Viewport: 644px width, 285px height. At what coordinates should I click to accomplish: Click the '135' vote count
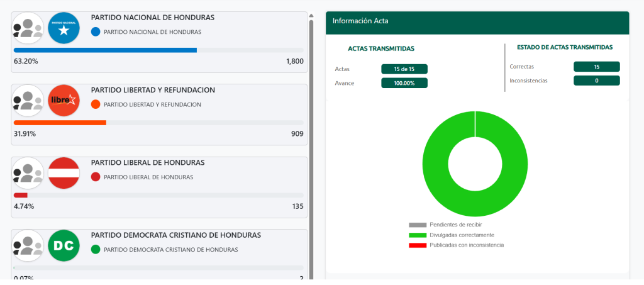click(x=297, y=206)
